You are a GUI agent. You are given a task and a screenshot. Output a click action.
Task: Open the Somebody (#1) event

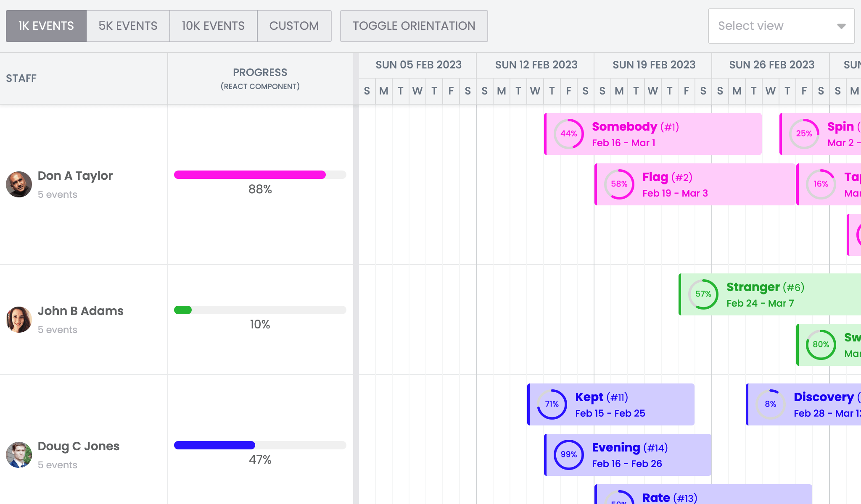click(x=653, y=134)
